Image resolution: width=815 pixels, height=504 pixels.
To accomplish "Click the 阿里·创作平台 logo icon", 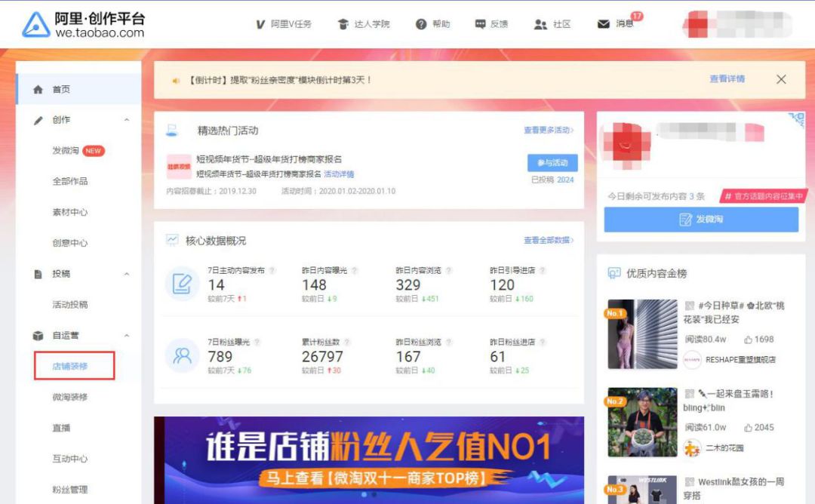I will click(36, 24).
